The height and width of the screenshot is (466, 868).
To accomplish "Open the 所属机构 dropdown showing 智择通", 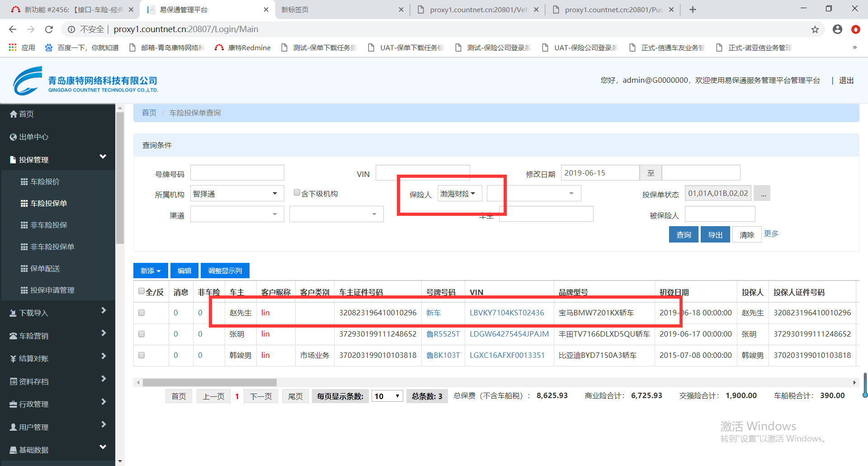I will coord(237,194).
